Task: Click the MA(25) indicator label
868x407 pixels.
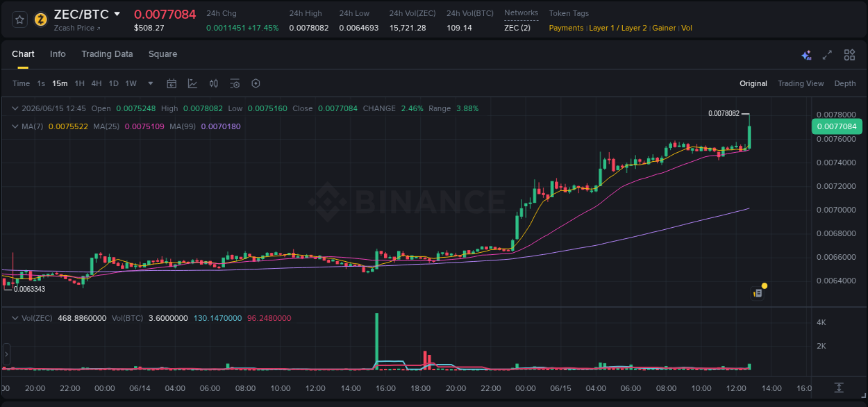Action: 107,126
